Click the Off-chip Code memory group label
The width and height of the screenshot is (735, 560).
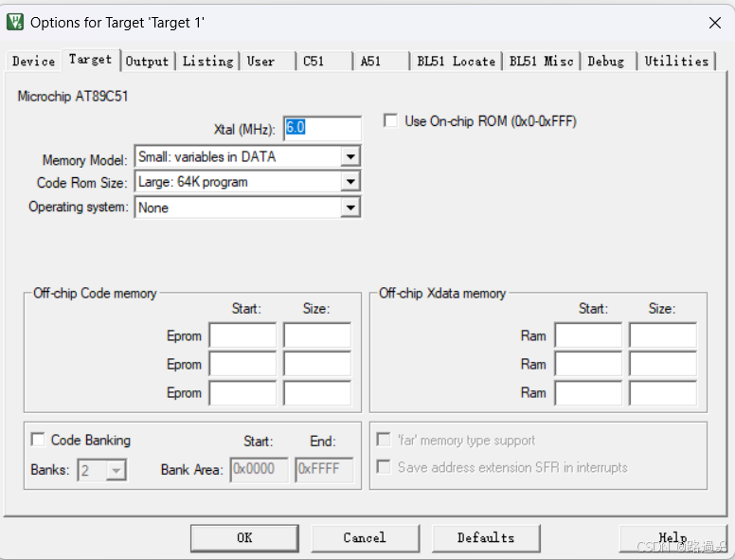click(x=95, y=293)
